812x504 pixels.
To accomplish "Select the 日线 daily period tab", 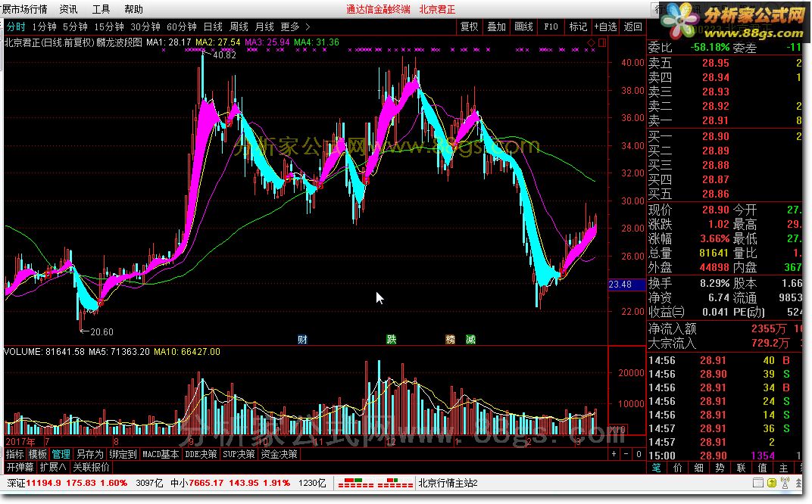I will [x=213, y=27].
